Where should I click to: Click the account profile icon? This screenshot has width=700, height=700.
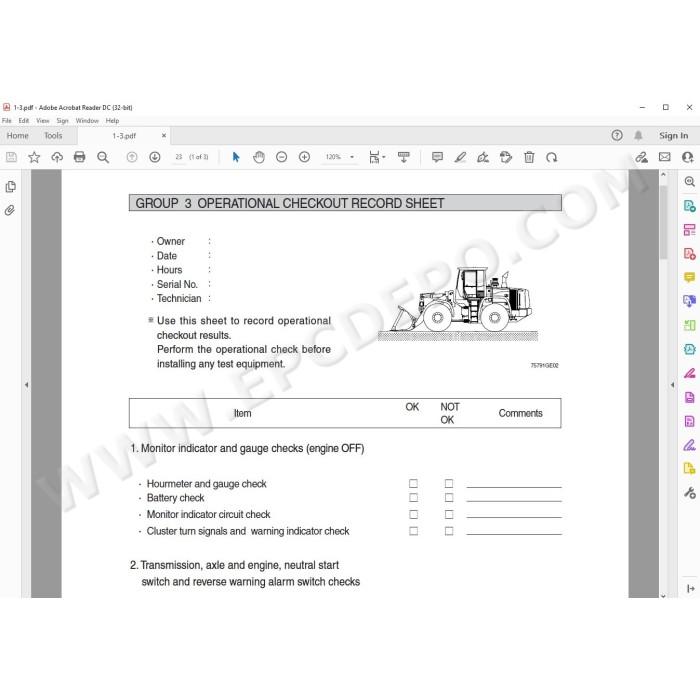coord(688,157)
